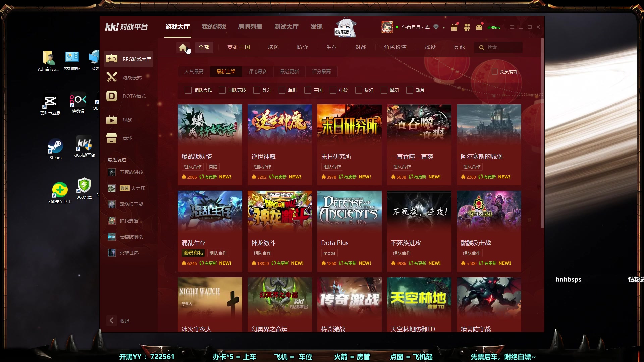Viewport: 644px width, 362px height.
Task: Sort by 评分最高
Action: [x=321, y=71]
